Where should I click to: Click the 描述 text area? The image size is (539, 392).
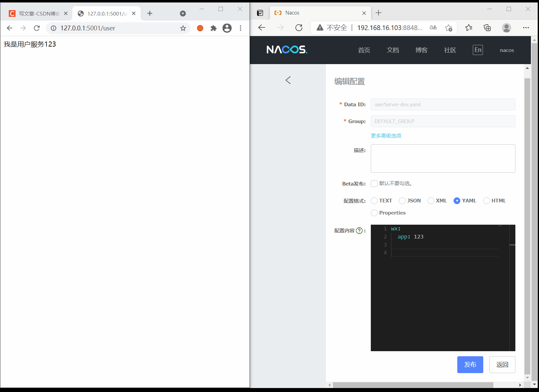pos(443,159)
